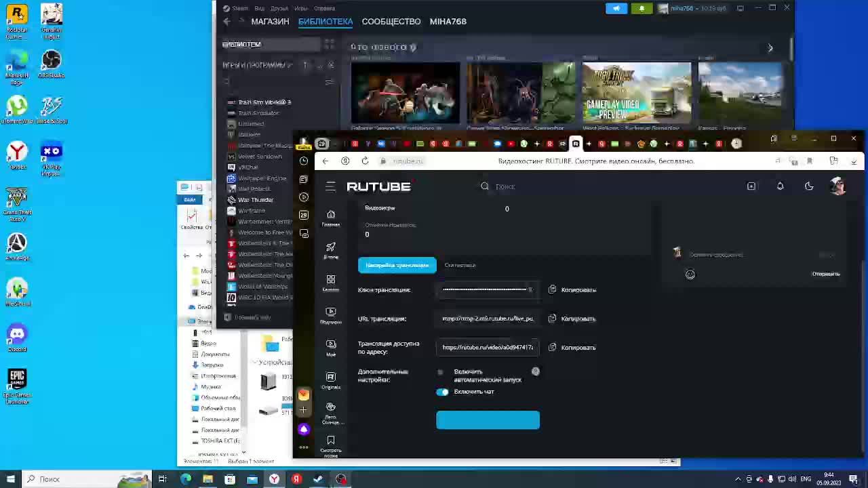Image resolution: width=868 pixels, height=488 pixels.
Task: Select Музыка folder in File Explorer tree
Action: click(x=211, y=386)
